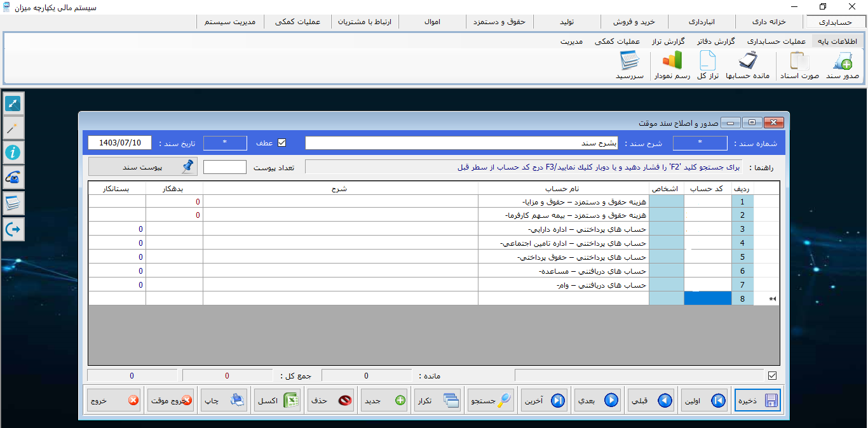Click the telephone support icon in sidebar
This screenshot has width=868, height=428.
tap(13, 178)
